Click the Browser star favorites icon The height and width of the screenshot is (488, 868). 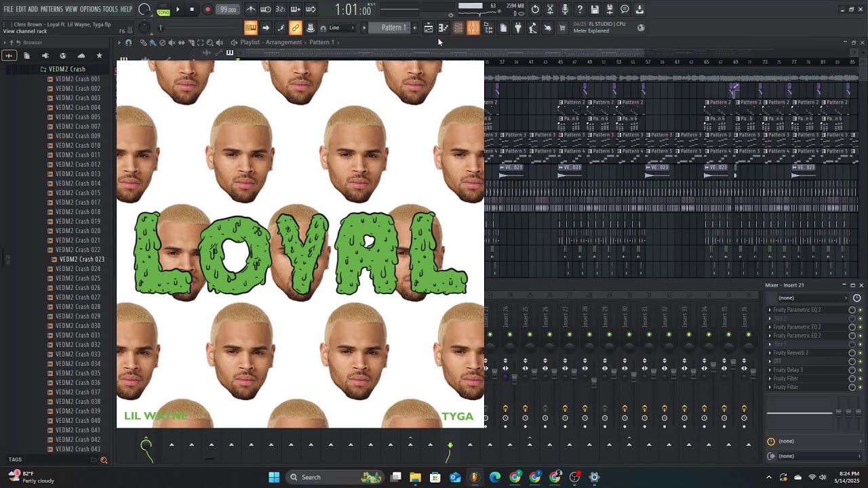point(99,56)
